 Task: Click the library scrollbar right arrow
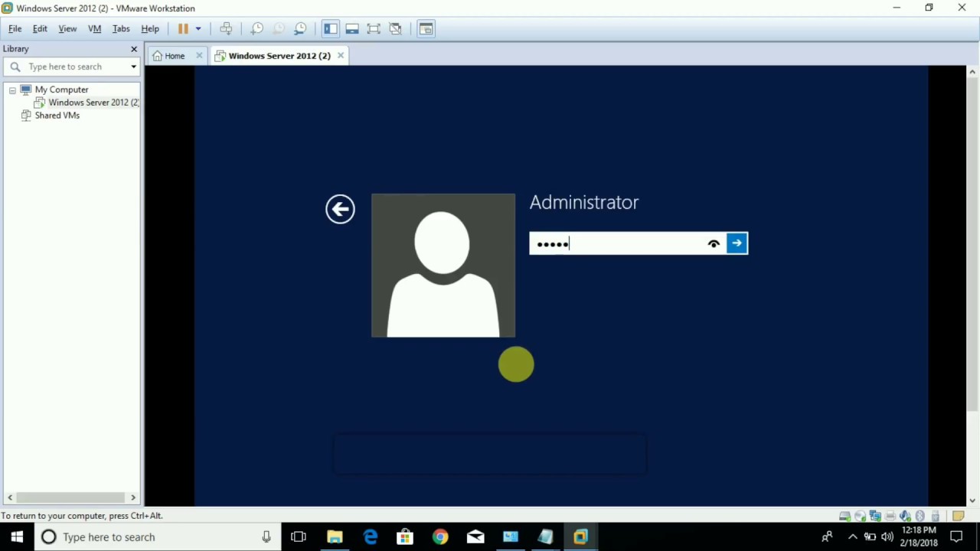(133, 497)
